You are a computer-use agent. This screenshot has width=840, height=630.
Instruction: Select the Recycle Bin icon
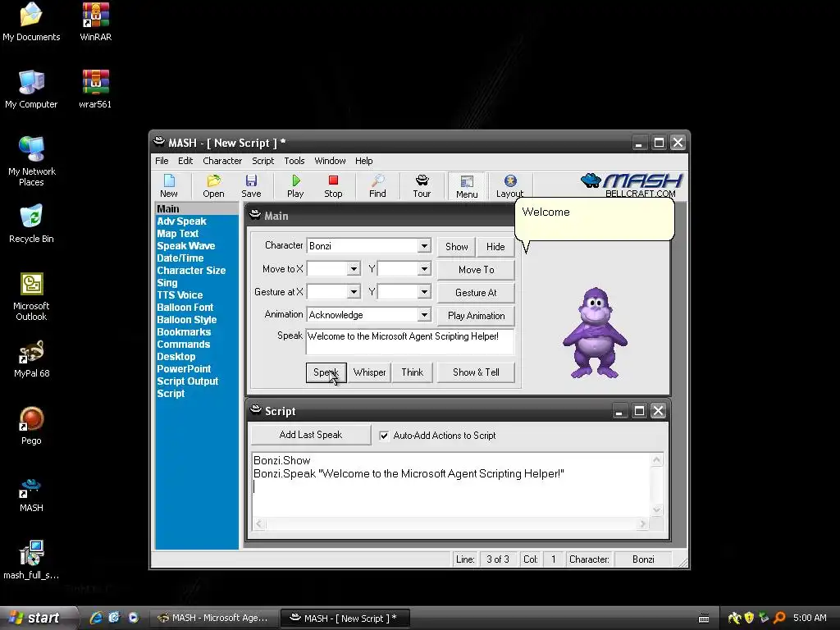pos(31,223)
